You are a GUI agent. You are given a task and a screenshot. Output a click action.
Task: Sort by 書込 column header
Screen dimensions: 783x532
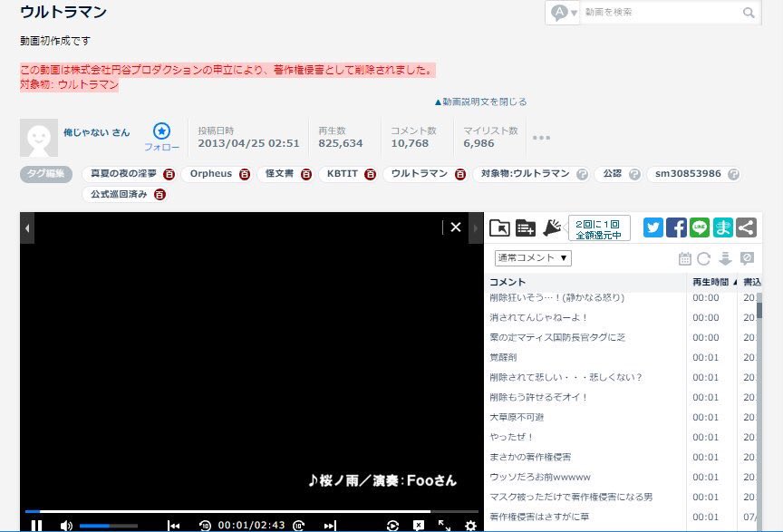751,282
